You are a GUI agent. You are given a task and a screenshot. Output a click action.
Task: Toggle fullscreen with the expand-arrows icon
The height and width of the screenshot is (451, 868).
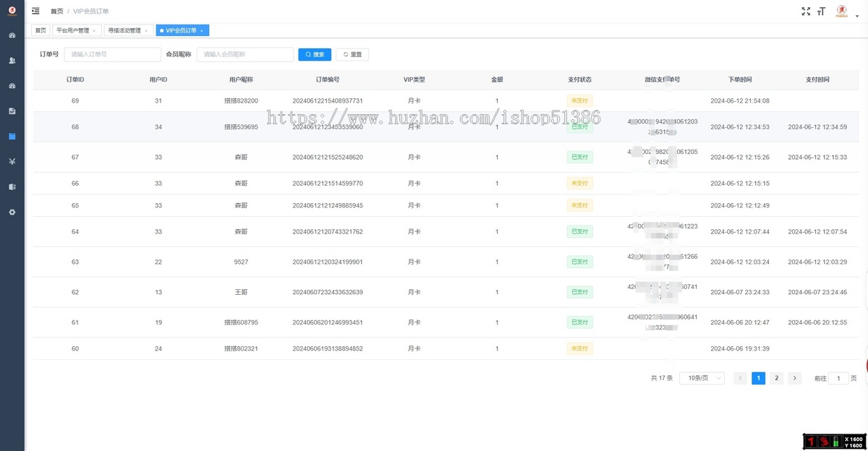[x=806, y=11]
